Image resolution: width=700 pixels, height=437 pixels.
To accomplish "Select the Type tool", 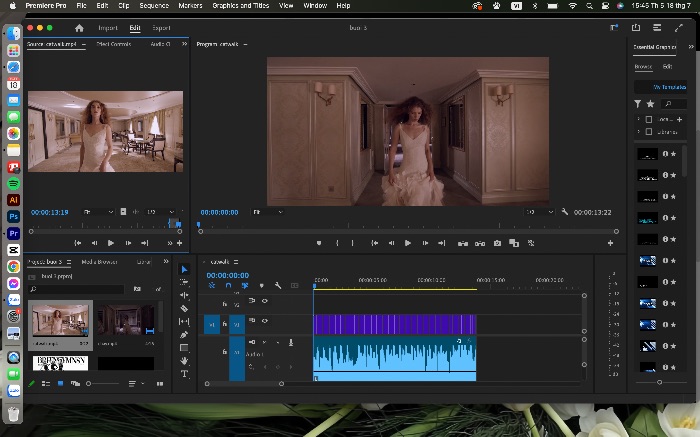I will 184,374.
